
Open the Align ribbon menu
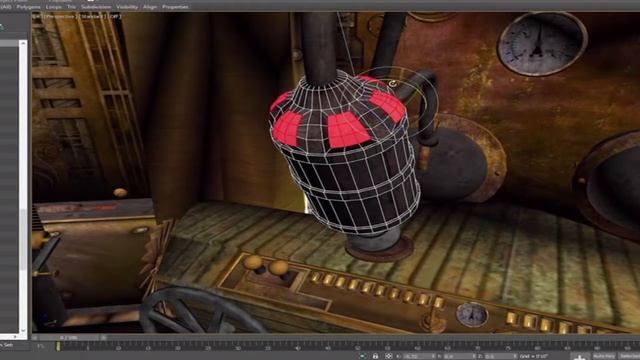pos(150,7)
